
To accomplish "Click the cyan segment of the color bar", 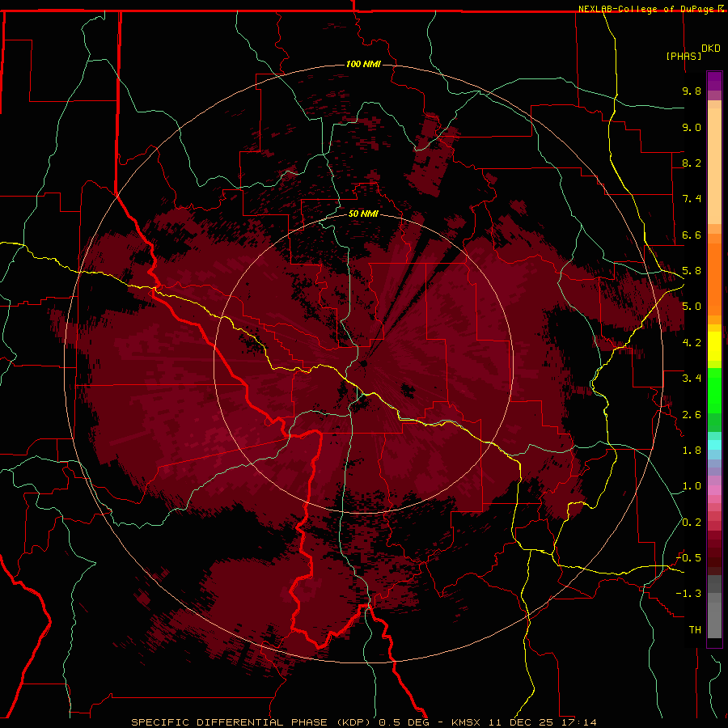I will 714,445.
